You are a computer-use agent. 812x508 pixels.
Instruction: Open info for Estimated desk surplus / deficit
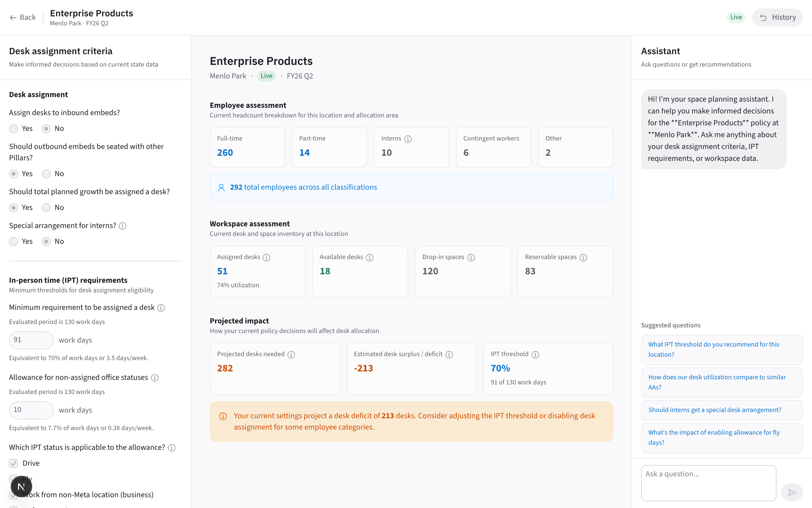(x=449, y=354)
